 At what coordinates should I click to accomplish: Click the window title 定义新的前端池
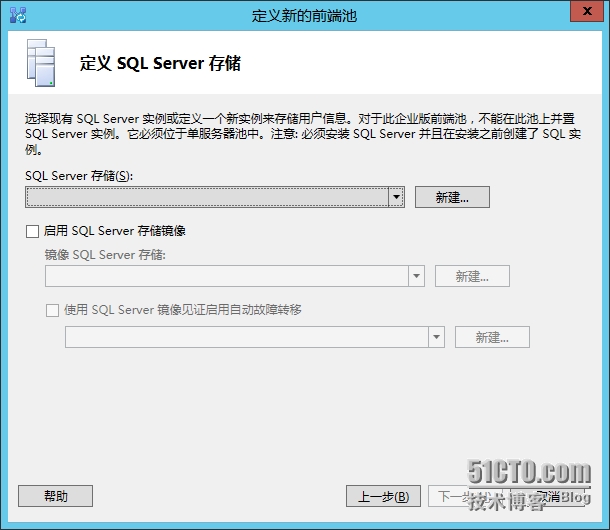(304, 16)
